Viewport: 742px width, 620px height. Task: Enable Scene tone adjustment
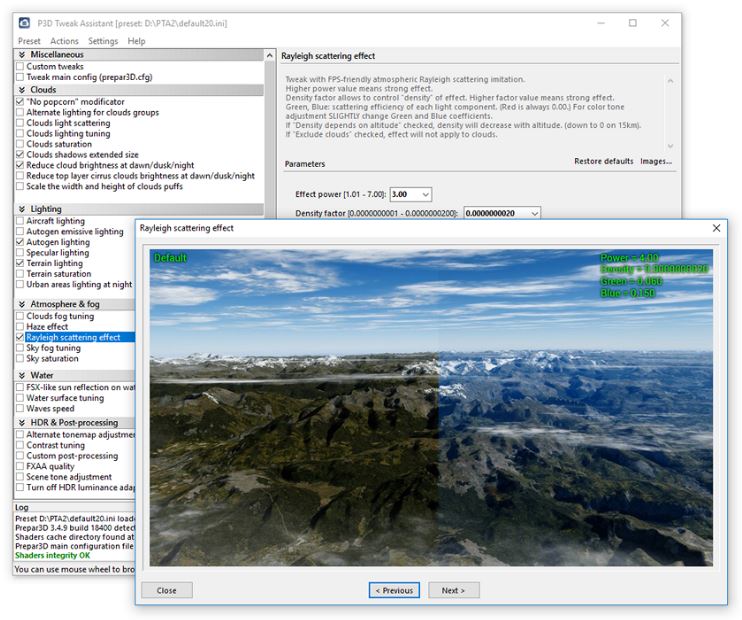pyautogui.click(x=20, y=477)
